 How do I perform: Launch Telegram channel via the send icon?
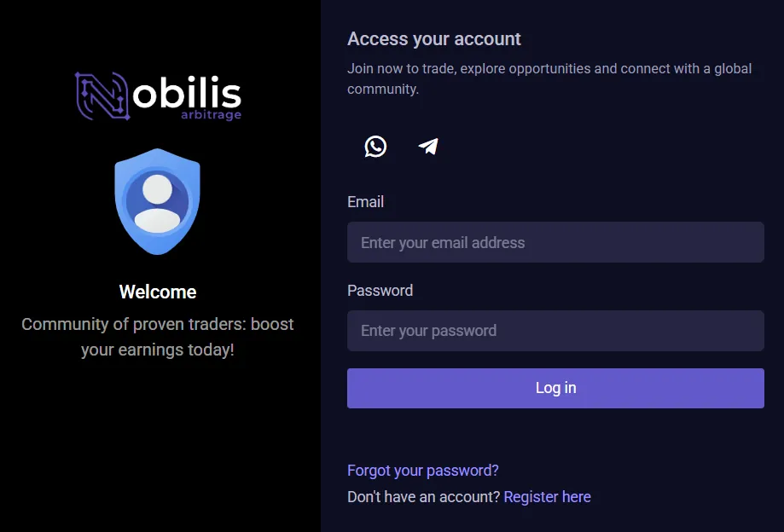pyautogui.click(x=427, y=146)
